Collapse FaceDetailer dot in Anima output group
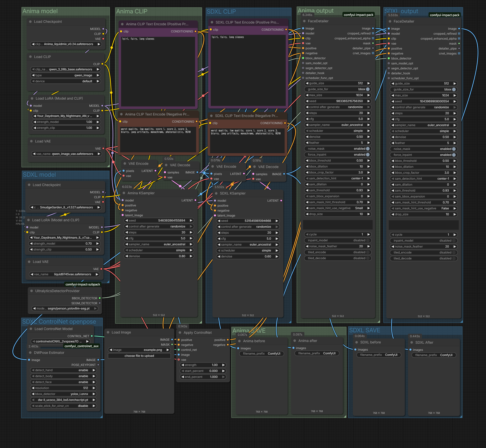The width and height of the screenshot is (486, 448). (x=305, y=21)
